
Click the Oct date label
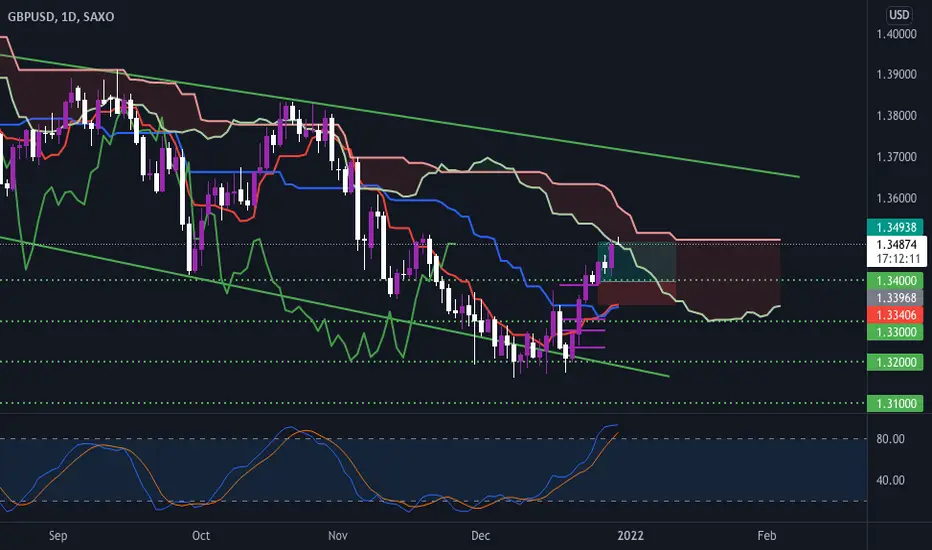(201, 536)
